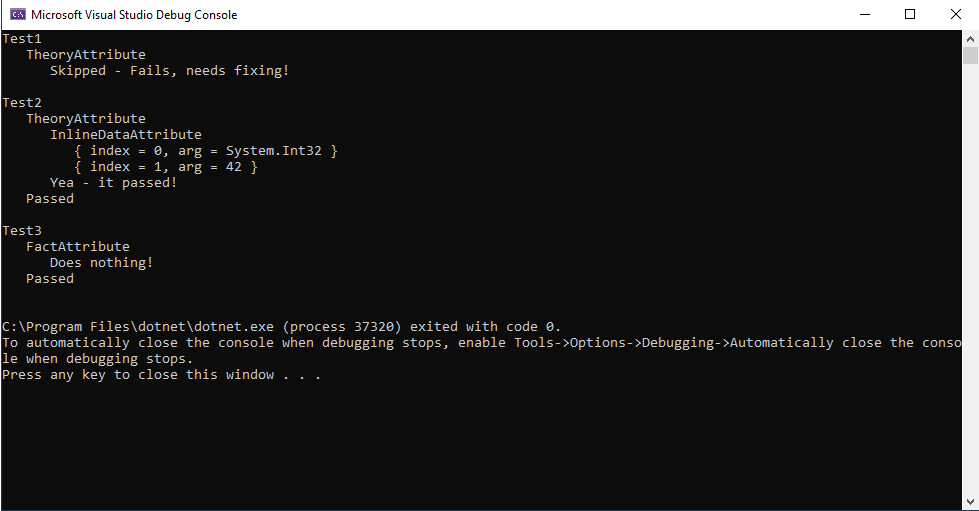Click the 'FactAttribute' line under Test3
Viewport: 979px width, 511px height.
pos(77,246)
